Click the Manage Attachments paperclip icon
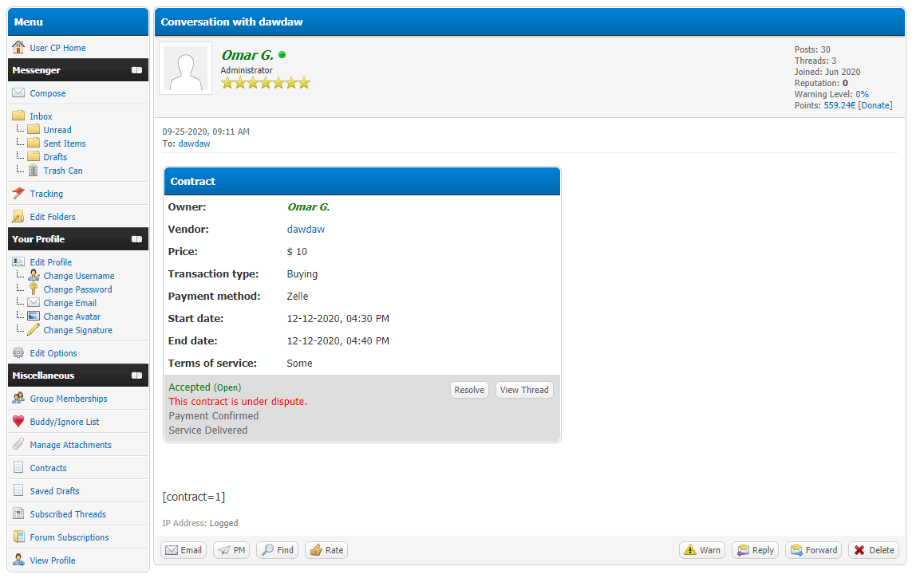 coord(18,445)
